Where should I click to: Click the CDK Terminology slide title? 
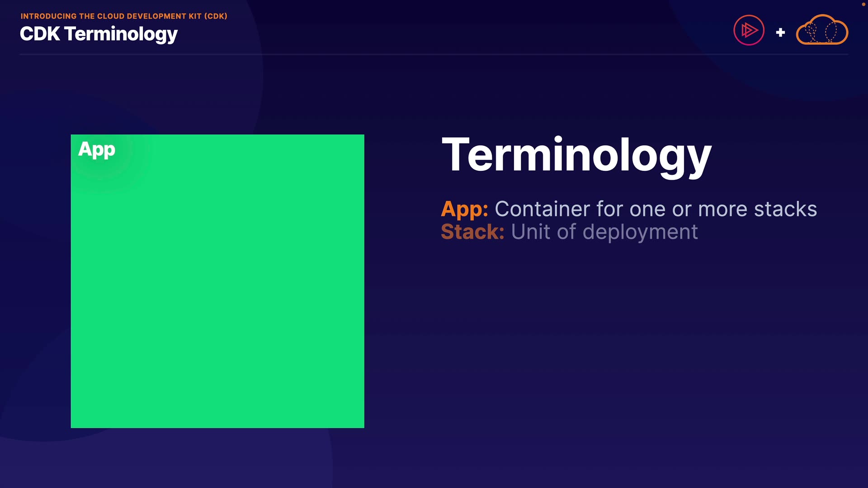pos(99,34)
